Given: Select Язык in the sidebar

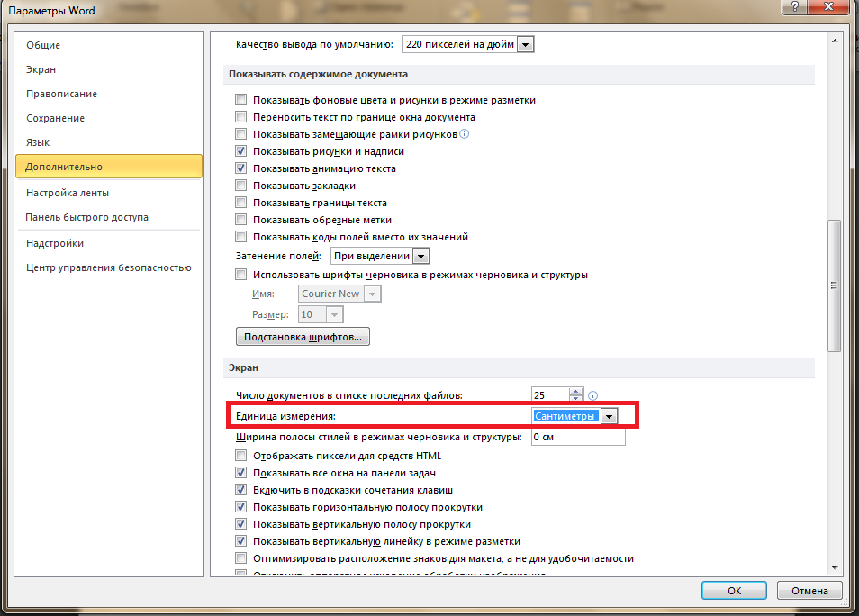Looking at the screenshot, I should coord(38,142).
